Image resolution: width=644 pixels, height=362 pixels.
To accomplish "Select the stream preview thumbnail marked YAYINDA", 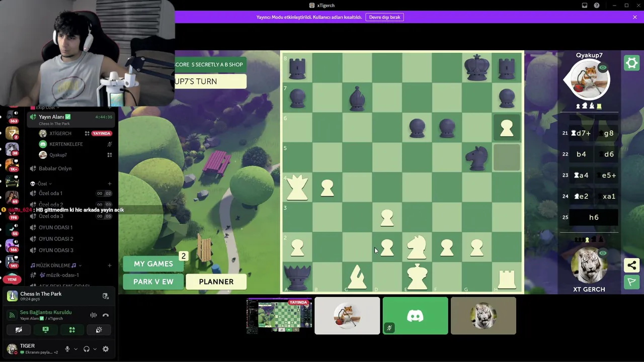I will click(x=279, y=316).
